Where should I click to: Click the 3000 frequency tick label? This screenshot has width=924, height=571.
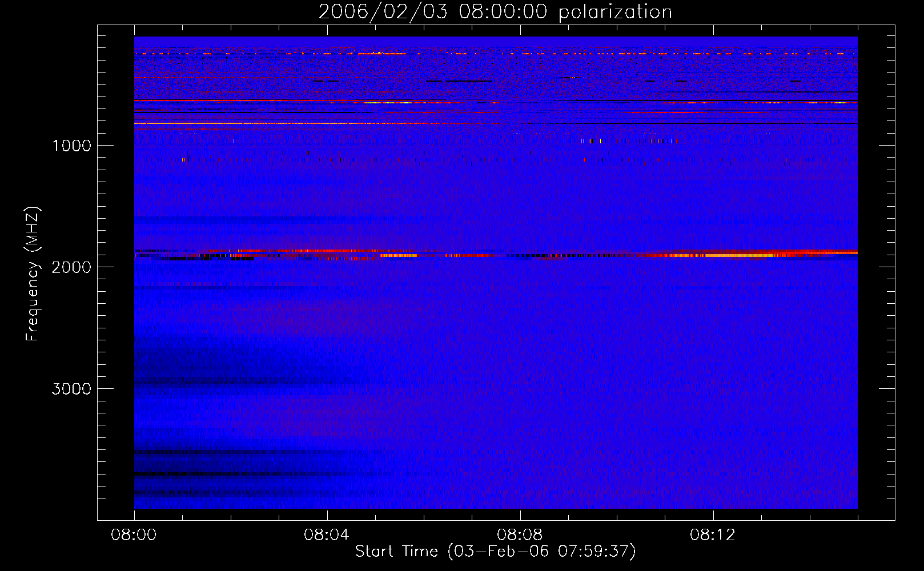tap(71, 389)
